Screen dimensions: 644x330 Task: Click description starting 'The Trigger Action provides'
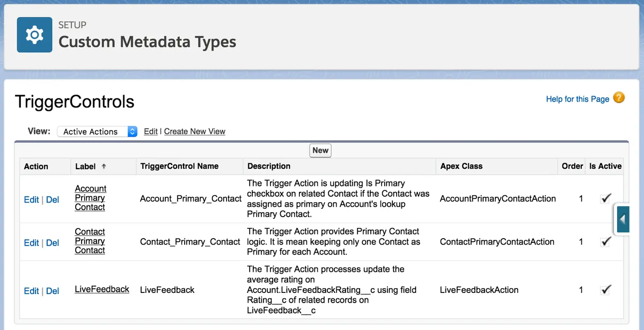333,241
